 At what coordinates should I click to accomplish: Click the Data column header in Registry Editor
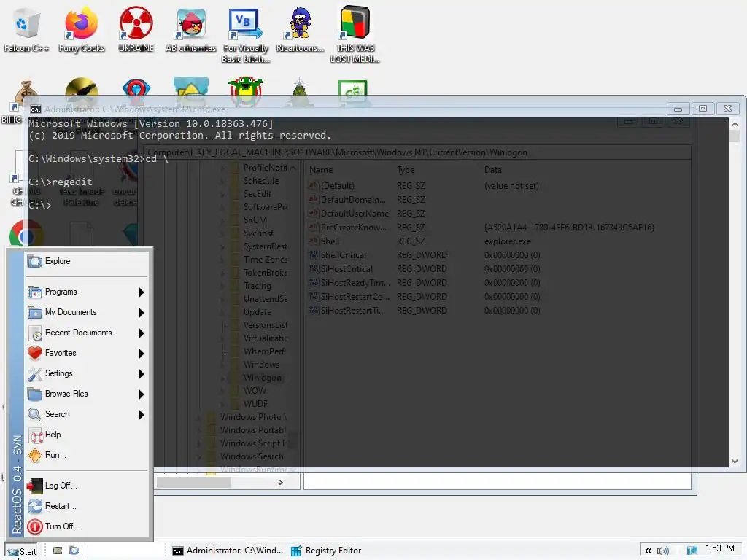[x=492, y=170]
